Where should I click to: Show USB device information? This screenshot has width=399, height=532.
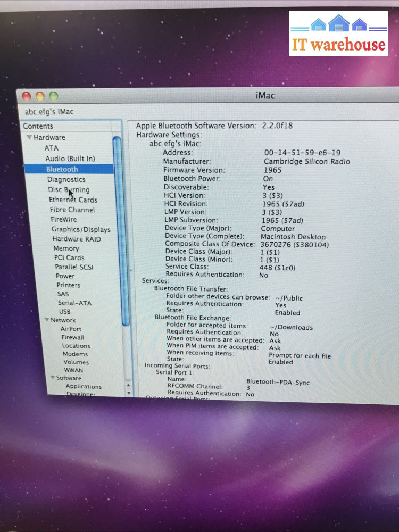(64, 312)
